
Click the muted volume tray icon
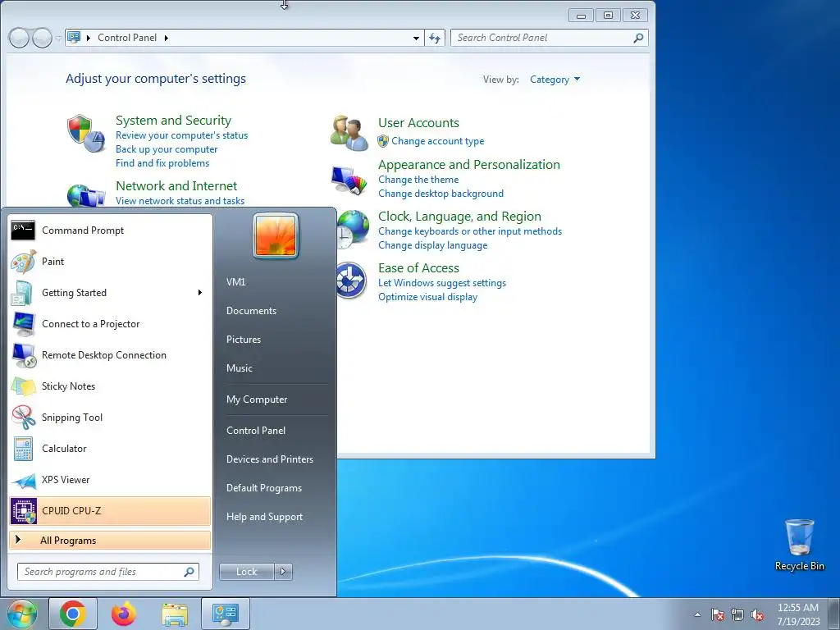point(757,615)
